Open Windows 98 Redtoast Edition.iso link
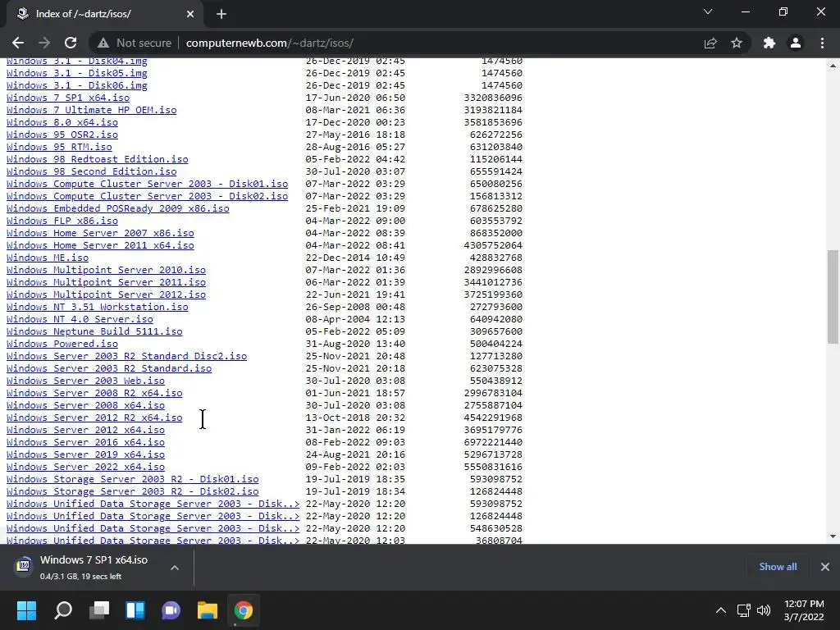Viewport: 840px width, 630px height. (x=98, y=159)
